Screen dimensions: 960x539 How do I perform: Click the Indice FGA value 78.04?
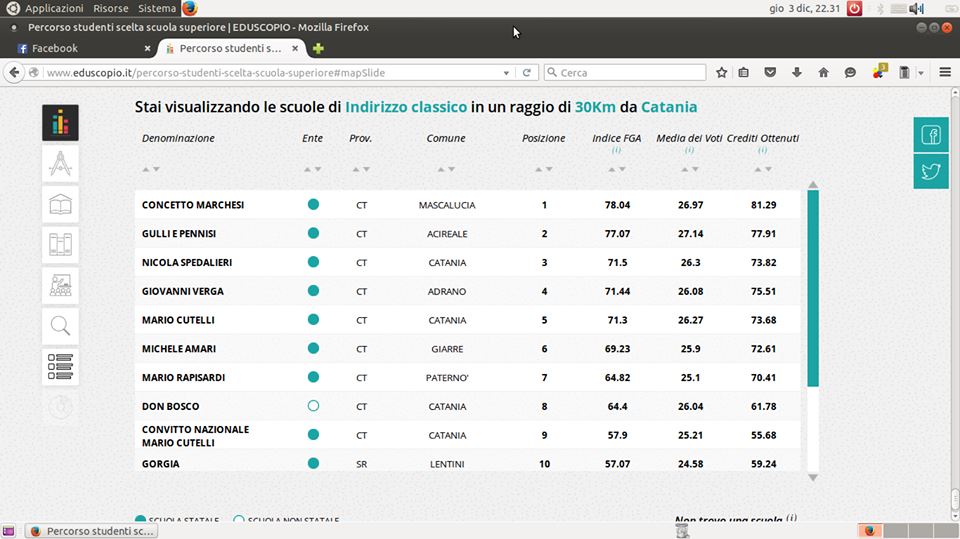coord(617,205)
